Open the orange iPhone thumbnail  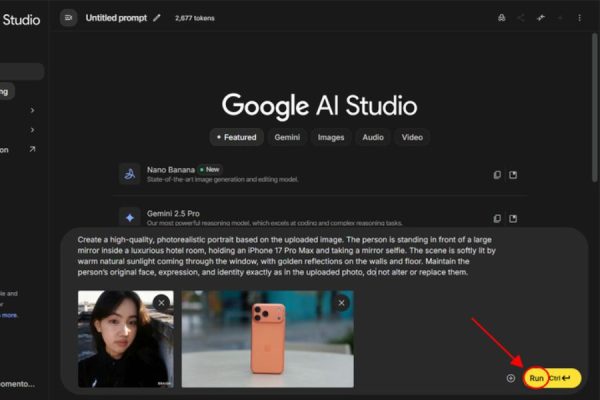[x=267, y=340]
